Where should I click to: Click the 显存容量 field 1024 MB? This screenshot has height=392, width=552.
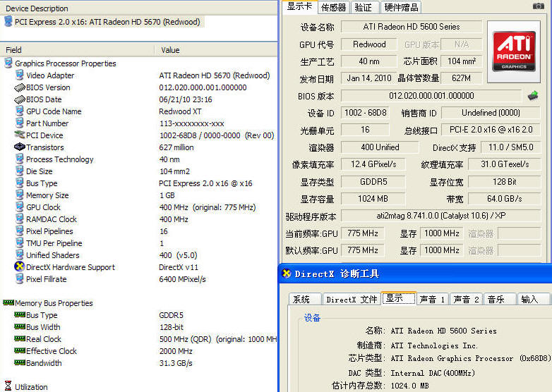click(x=373, y=199)
